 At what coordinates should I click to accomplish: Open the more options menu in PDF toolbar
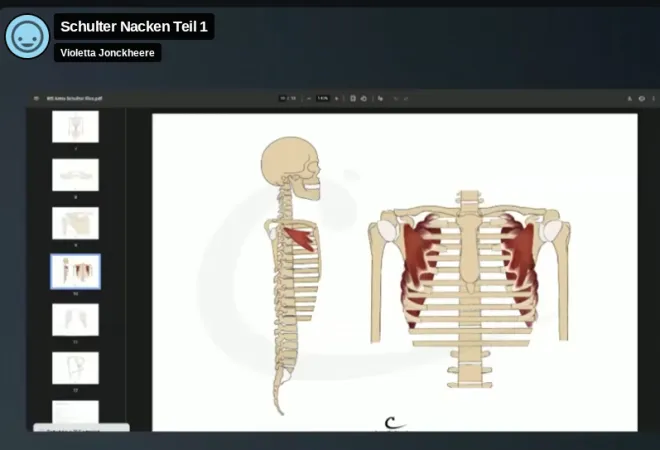click(x=652, y=99)
